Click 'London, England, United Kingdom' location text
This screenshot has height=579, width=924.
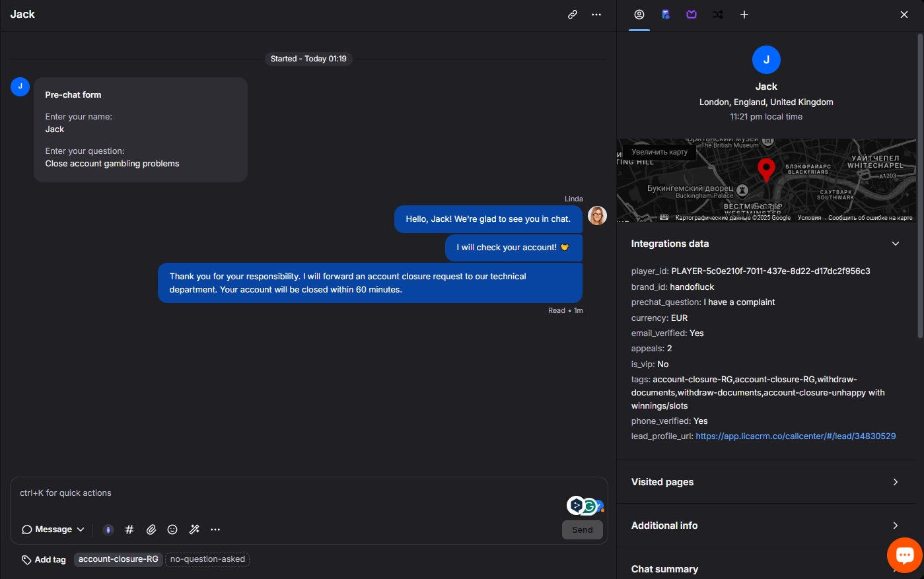766,102
